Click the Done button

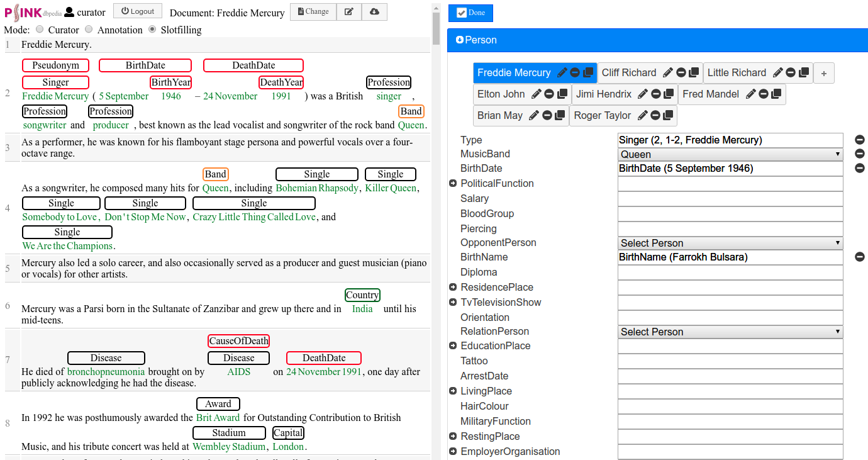click(470, 13)
